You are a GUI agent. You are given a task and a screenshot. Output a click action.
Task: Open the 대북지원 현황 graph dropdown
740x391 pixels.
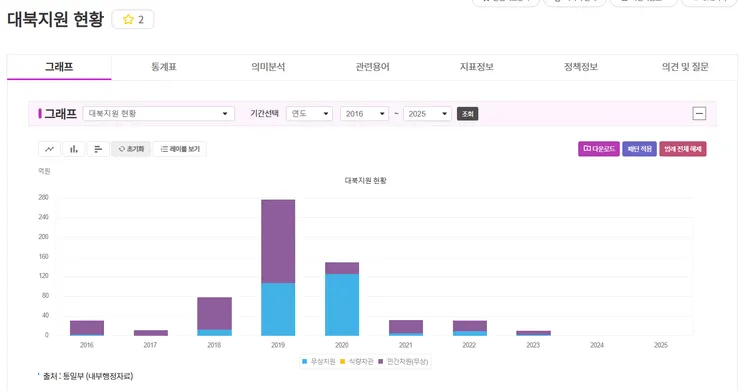click(x=159, y=113)
